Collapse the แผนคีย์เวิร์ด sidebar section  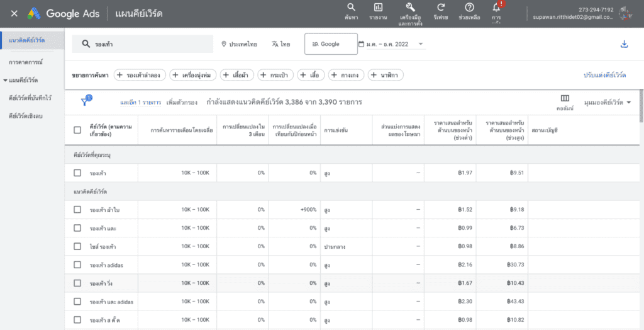[x=5, y=80]
